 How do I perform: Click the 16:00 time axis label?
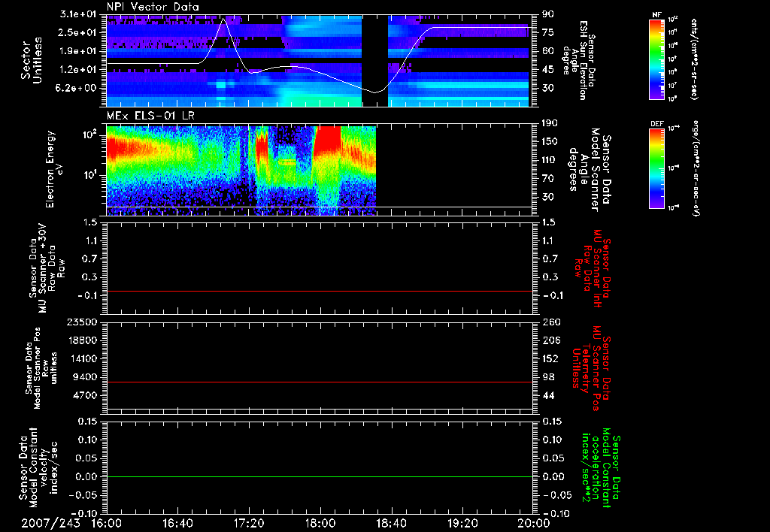click(107, 523)
